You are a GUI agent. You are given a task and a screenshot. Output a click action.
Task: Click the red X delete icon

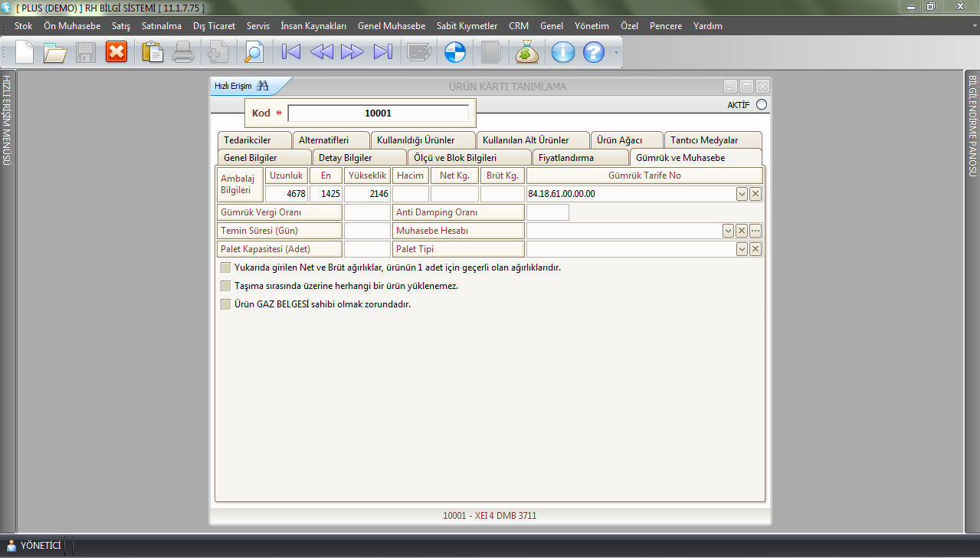[116, 52]
